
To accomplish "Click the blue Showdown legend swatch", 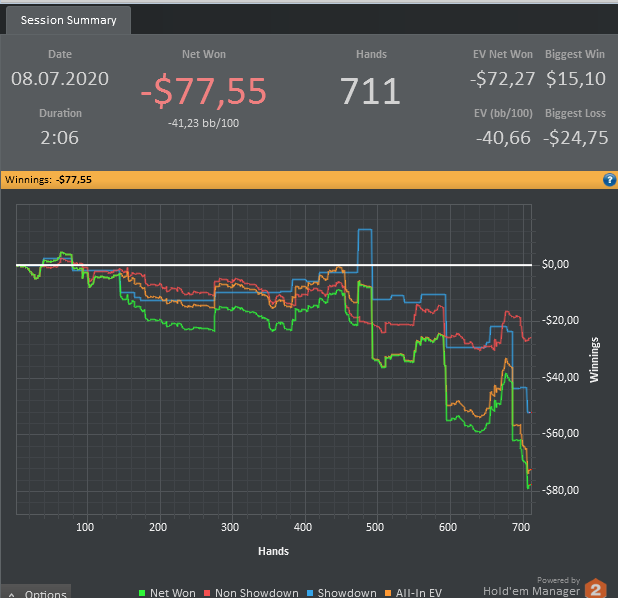I will coord(310,593).
